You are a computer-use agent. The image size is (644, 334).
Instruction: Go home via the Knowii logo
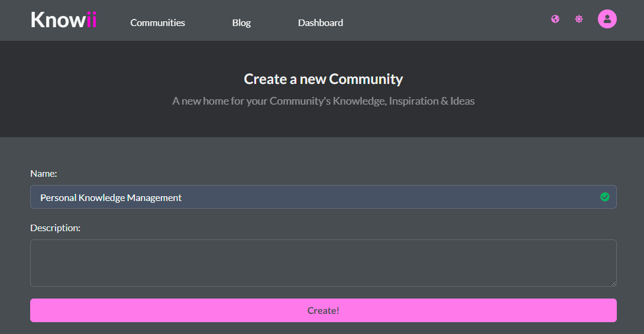(x=64, y=20)
